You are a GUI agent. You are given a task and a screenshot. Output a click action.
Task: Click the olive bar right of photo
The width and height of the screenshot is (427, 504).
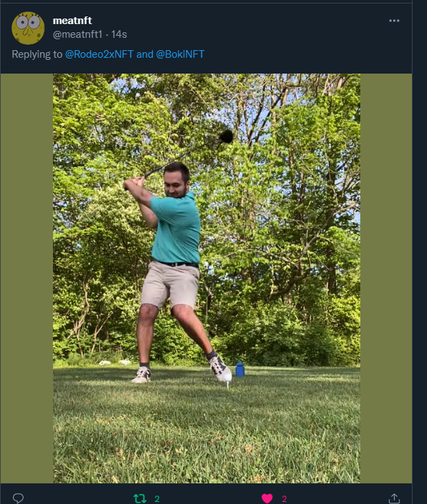click(x=386, y=278)
